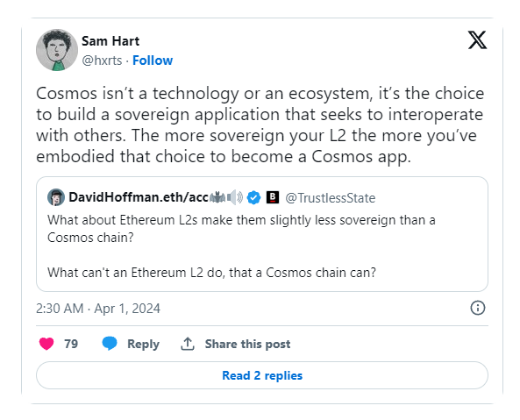The height and width of the screenshot is (420, 520).
Task: Click the blue verified checkmark badge
Action: click(x=253, y=197)
